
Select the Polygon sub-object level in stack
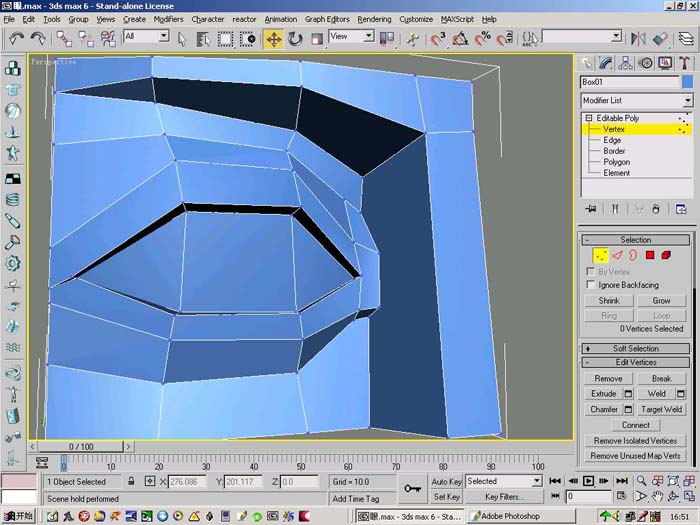(x=617, y=162)
